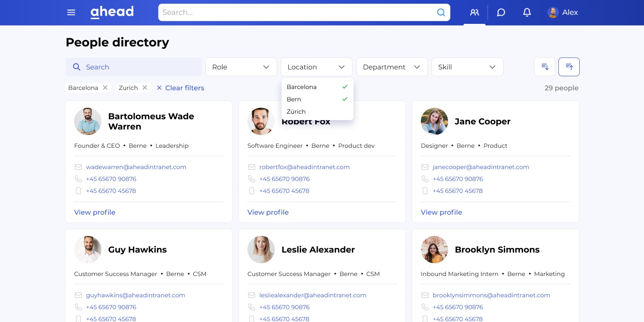Uncheck Bern in Location dropdown

pyautogui.click(x=317, y=99)
